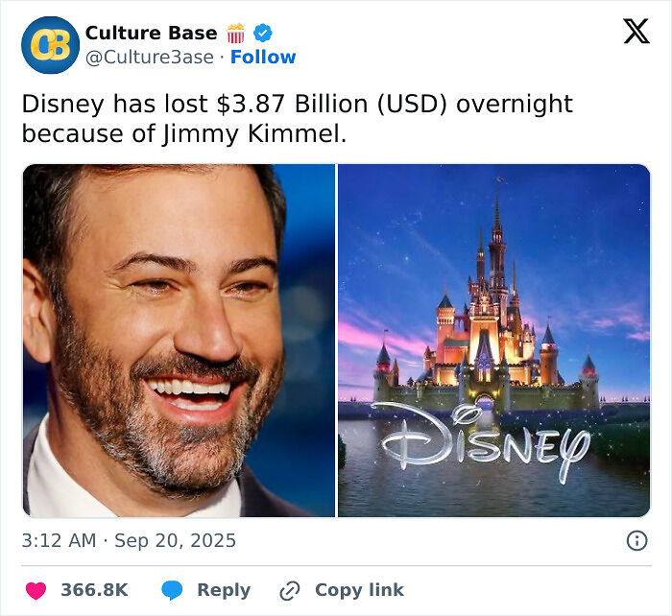Open the 3:12 AM timestamp link

click(59, 540)
